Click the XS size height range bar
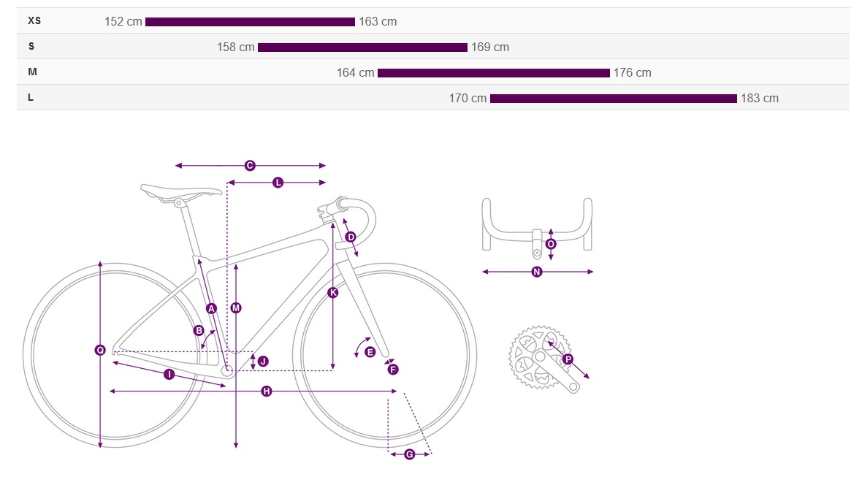 click(x=250, y=22)
